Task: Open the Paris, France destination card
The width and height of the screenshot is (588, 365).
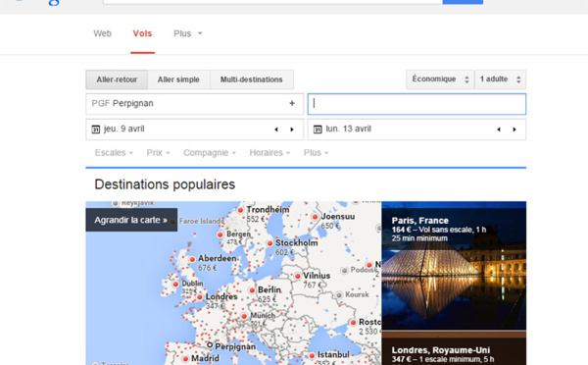Action: tap(454, 266)
